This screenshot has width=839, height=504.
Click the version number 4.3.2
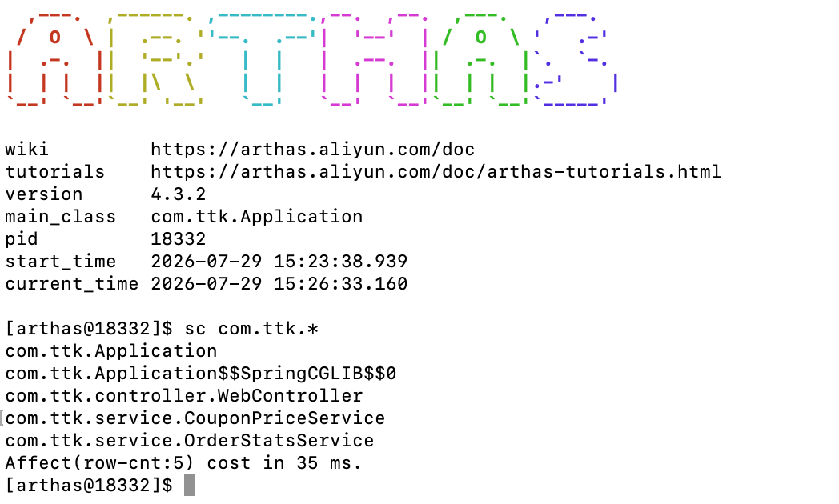(x=179, y=194)
